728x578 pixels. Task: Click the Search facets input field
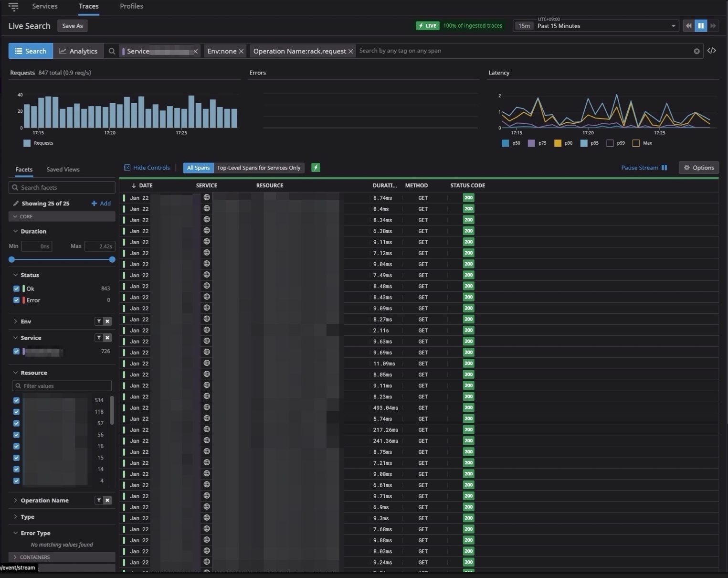click(x=62, y=187)
